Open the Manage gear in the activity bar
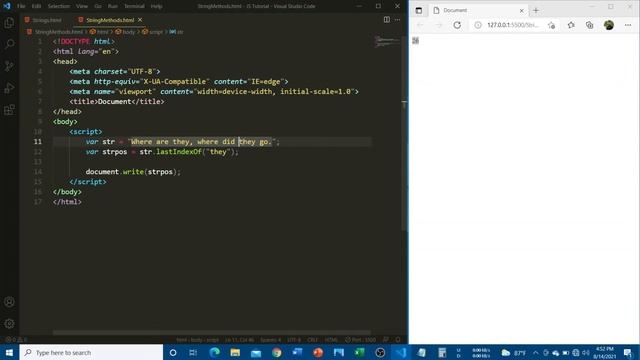 point(9,324)
